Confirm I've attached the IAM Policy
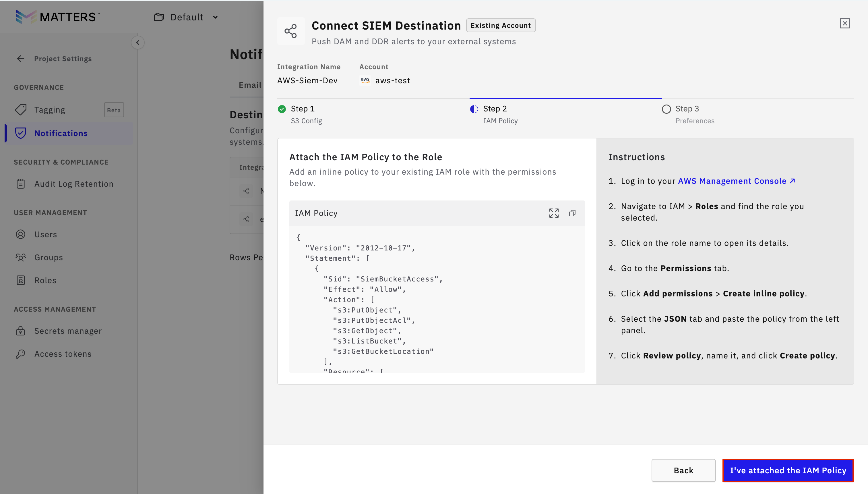868x494 pixels. [x=788, y=470]
